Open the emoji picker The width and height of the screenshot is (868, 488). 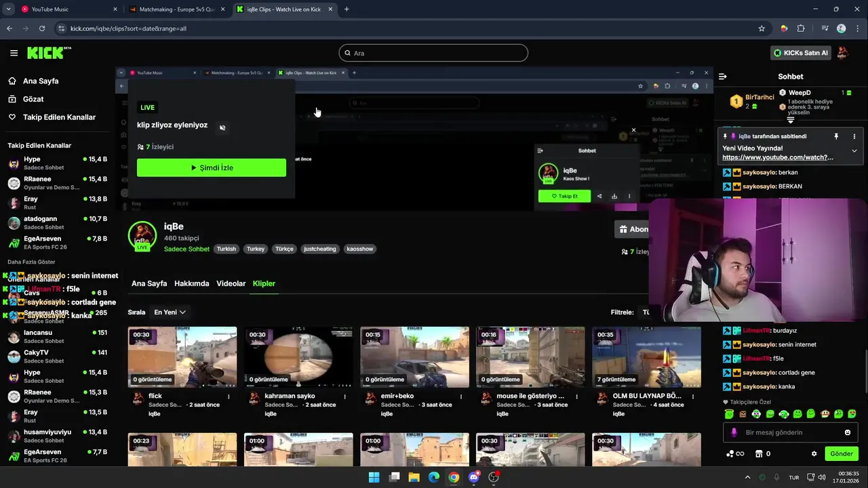(x=848, y=432)
